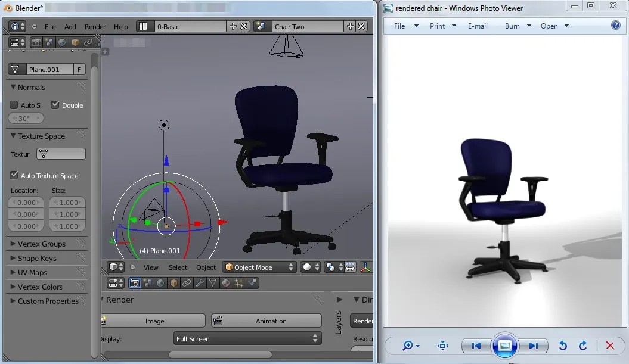This screenshot has width=629, height=364.
Task: Enable Auto Smooth checkbox
Action: tap(14, 105)
